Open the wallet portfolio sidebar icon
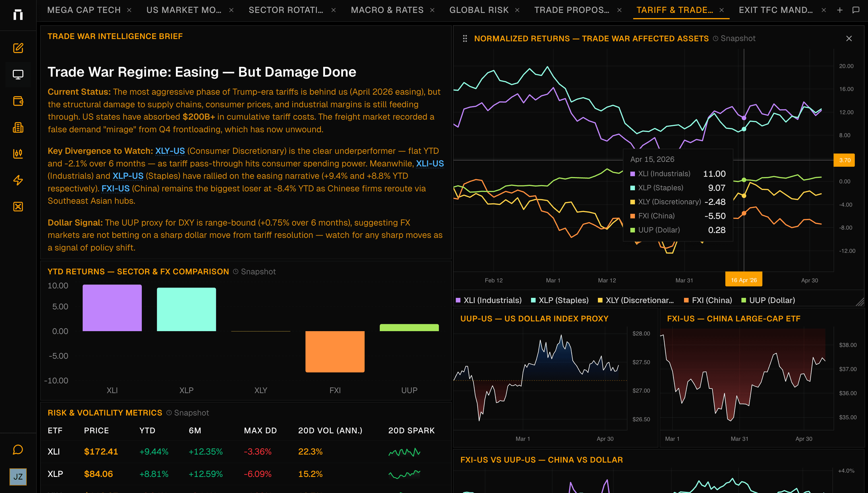Image resolution: width=868 pixels, height=493 pixels. coord(18,101)
